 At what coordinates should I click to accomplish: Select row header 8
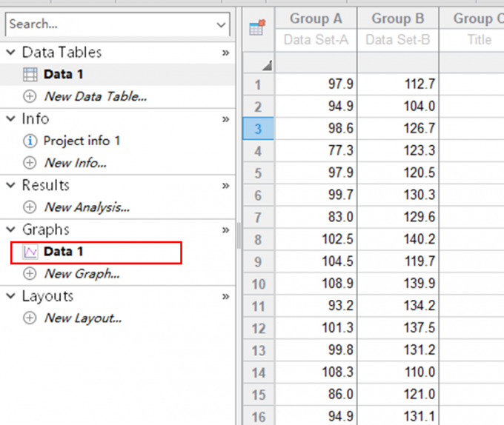tap(258, 239)
